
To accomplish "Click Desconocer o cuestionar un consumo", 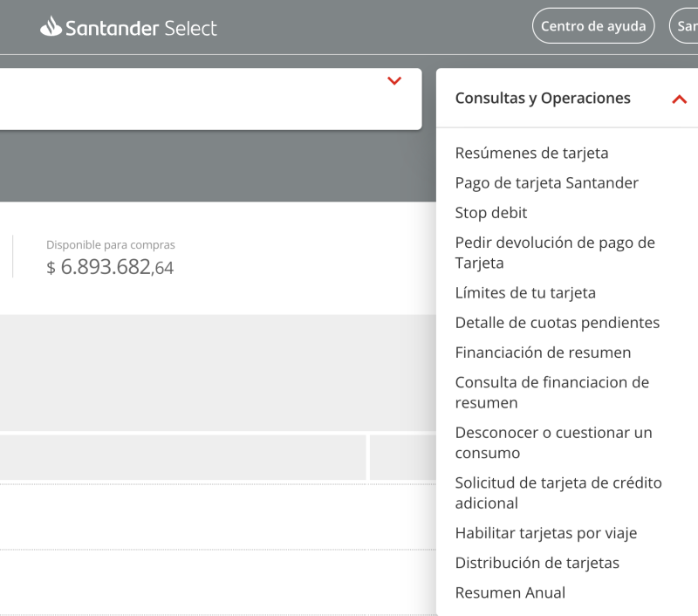I will (553, 442).
